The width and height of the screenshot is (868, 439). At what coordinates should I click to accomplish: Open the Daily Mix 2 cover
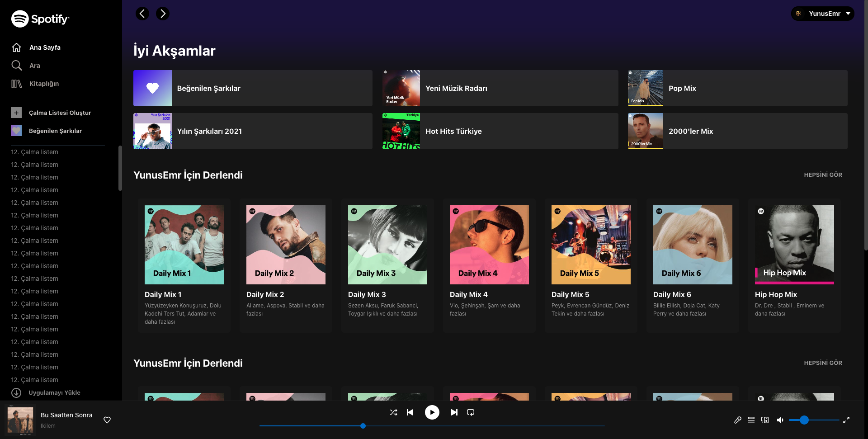pos(286,245)
